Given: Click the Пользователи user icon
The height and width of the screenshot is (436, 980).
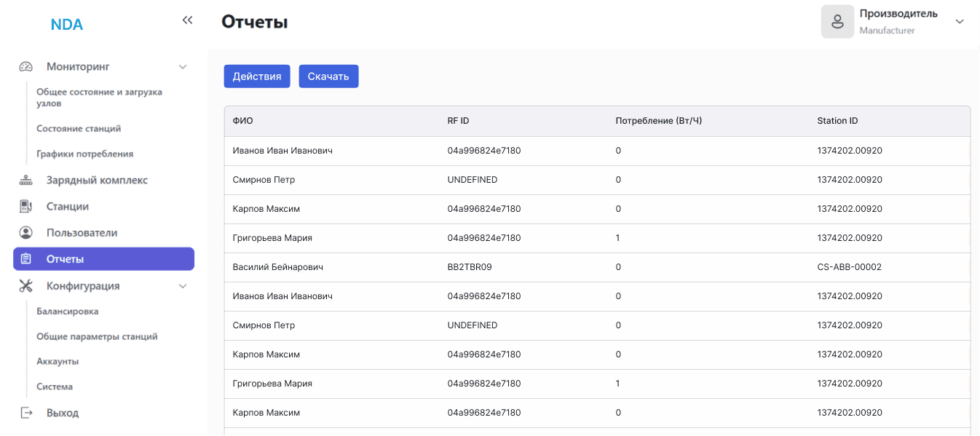Looking at the screenshot, I should point(26,233).
